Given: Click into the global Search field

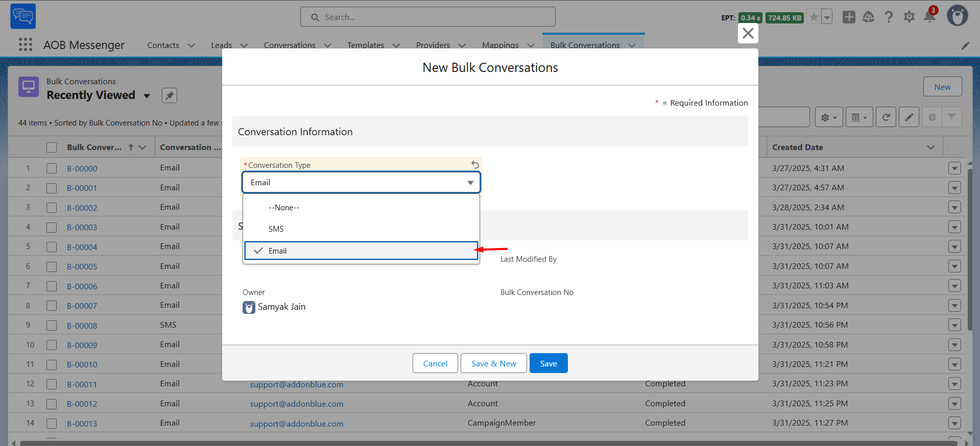Looking at the screenshot, I should [x=428, y=17].
